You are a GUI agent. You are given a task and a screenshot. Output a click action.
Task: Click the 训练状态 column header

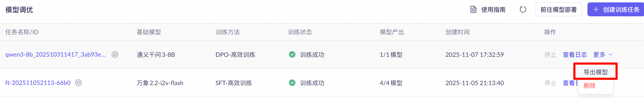[x=300, y=32]
